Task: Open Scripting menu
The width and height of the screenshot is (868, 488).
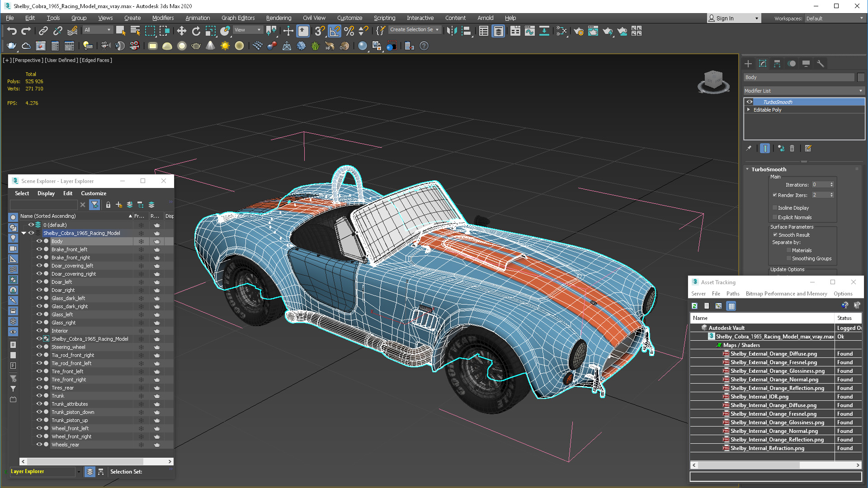Action: click(384, 18)
